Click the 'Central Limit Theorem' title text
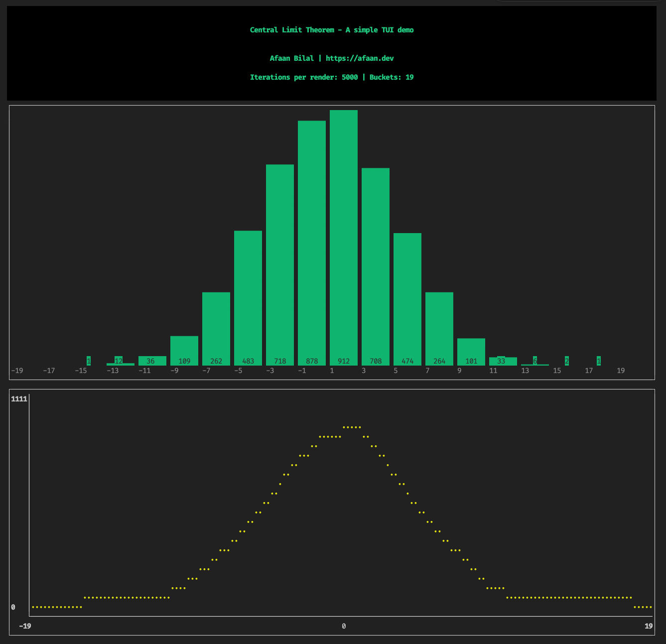This screenshot has height=644, width=666. coord(292,30)
